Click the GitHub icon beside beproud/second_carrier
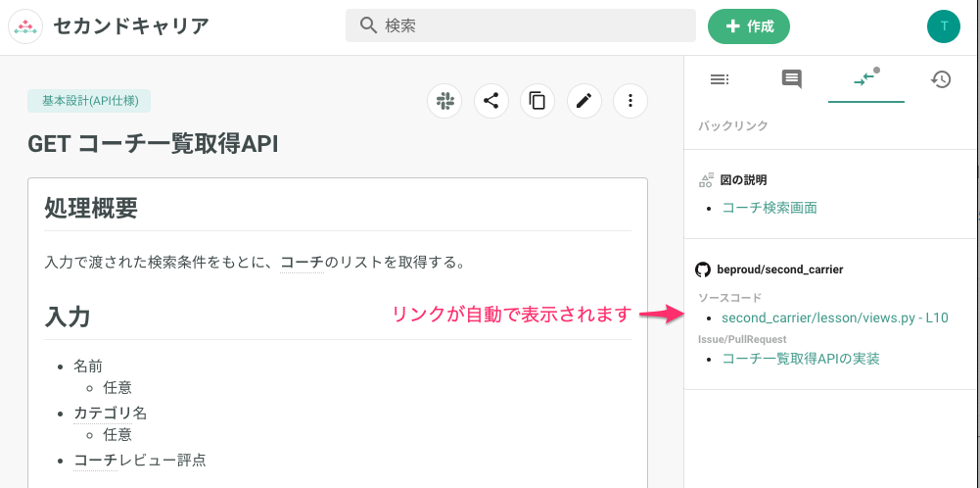Screen dimensions: 980x488 (703, 269)
